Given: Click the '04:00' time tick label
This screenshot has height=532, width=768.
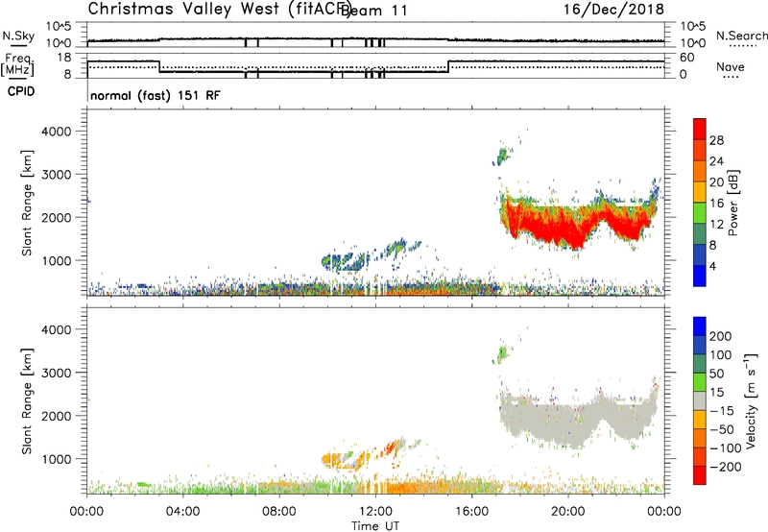Looking at the screenshot, I should point(182,512).
